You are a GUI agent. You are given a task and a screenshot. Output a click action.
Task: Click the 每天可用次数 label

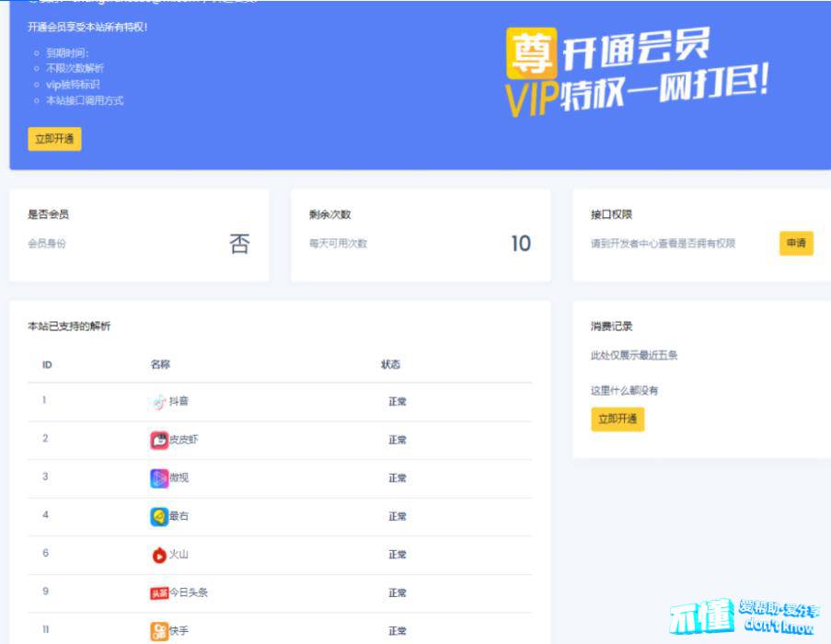338,244
